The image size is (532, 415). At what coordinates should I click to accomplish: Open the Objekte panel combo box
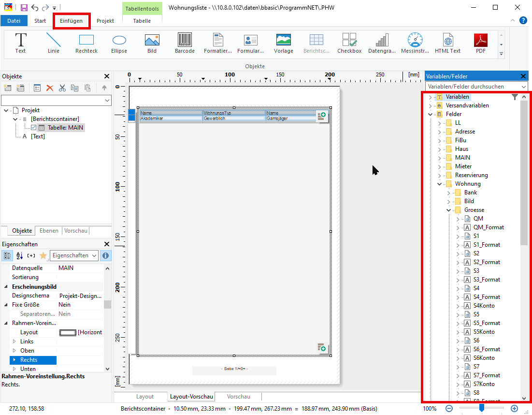click(x=57, y=101)
